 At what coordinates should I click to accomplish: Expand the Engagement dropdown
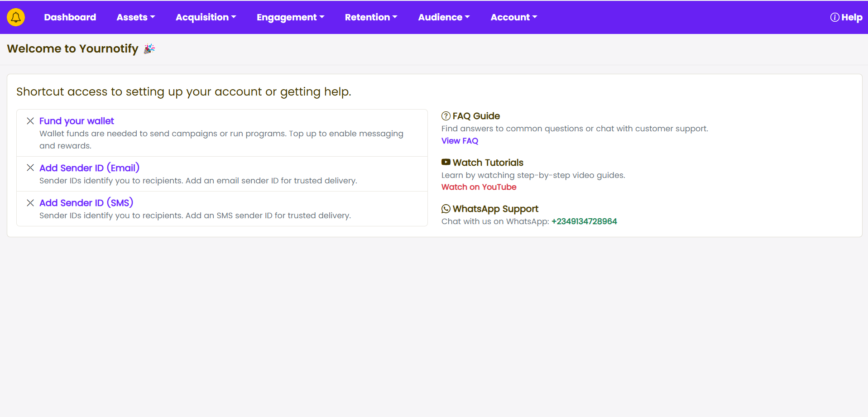pos(290,17)
